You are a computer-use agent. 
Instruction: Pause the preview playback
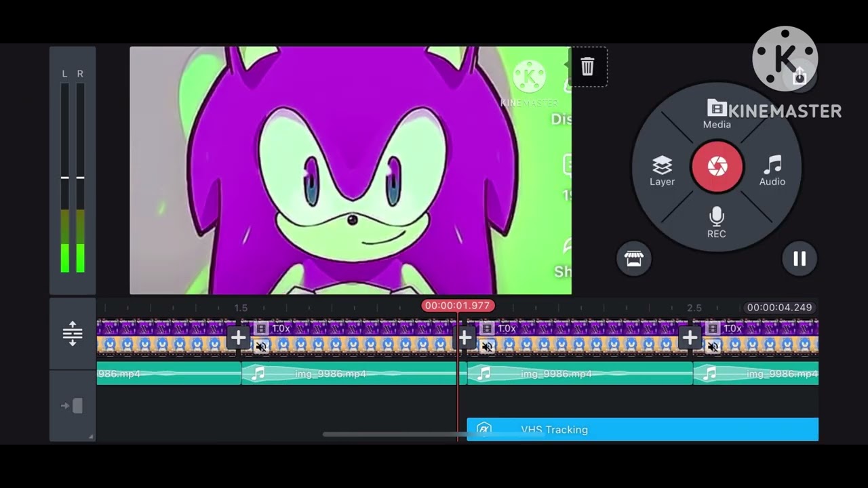click(800, 259)
